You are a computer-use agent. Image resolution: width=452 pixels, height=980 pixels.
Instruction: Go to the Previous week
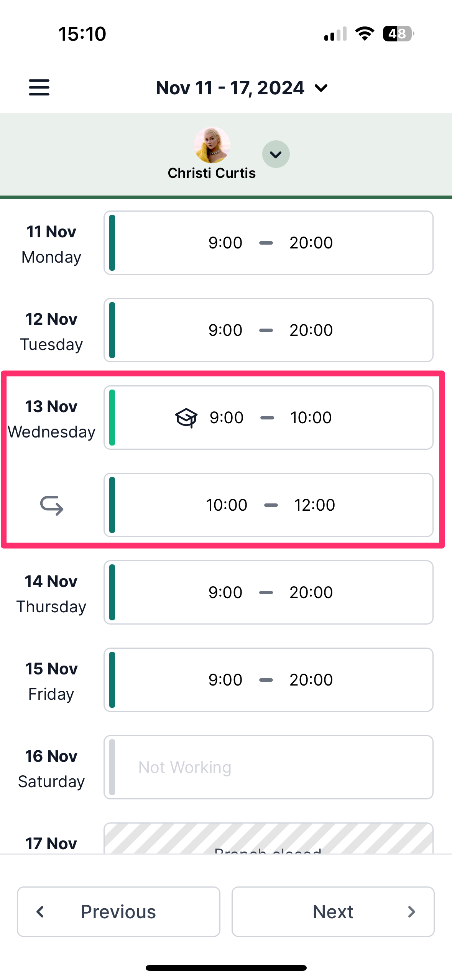click(118, 912)
